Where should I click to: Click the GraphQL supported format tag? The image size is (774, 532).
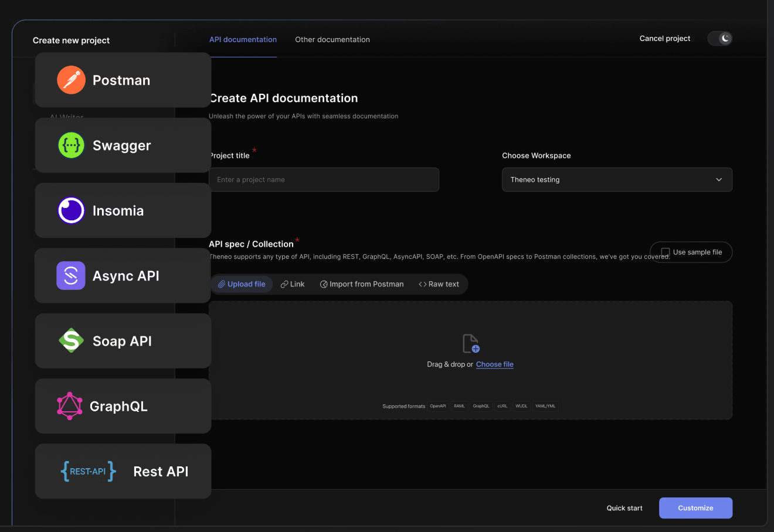click(481, 406)
